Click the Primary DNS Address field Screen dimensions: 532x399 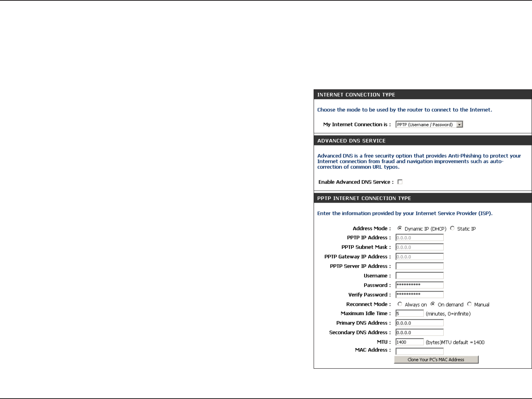click(x=420, y=323)
